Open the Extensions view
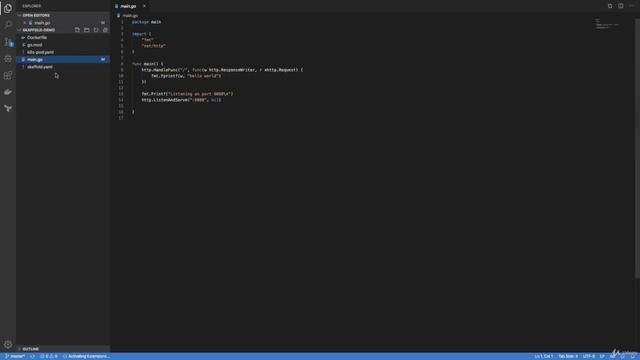 coord(8,76)
